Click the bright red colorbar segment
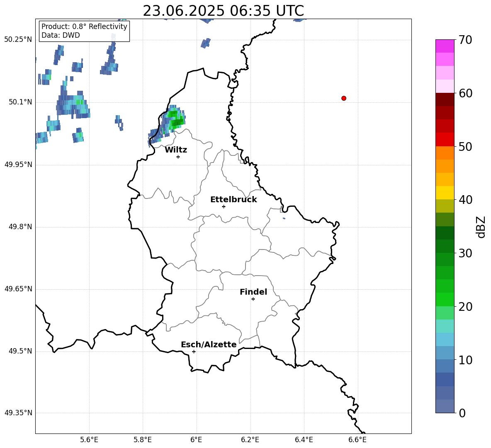 445,140
